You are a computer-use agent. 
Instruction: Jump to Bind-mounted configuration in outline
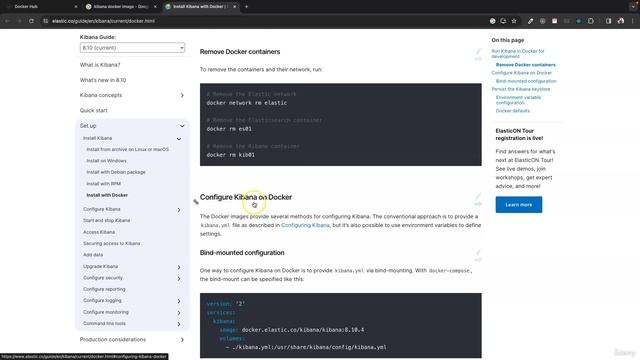[x=526, y=81]
